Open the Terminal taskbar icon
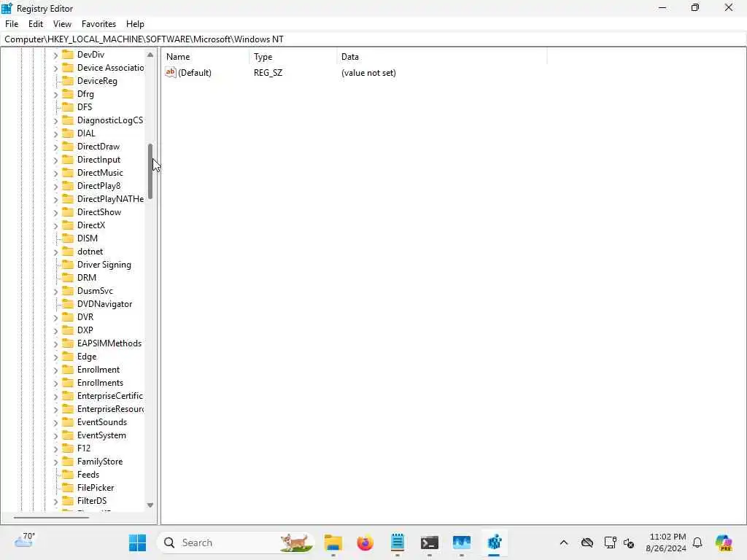The height and width of the screenshot is (560, 747). tap(429, 542)
